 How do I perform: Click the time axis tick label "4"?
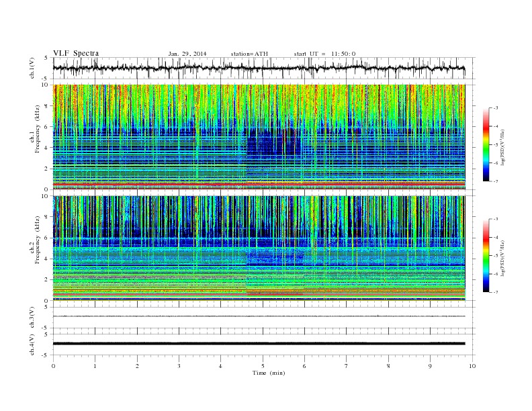tap(220, 366)
